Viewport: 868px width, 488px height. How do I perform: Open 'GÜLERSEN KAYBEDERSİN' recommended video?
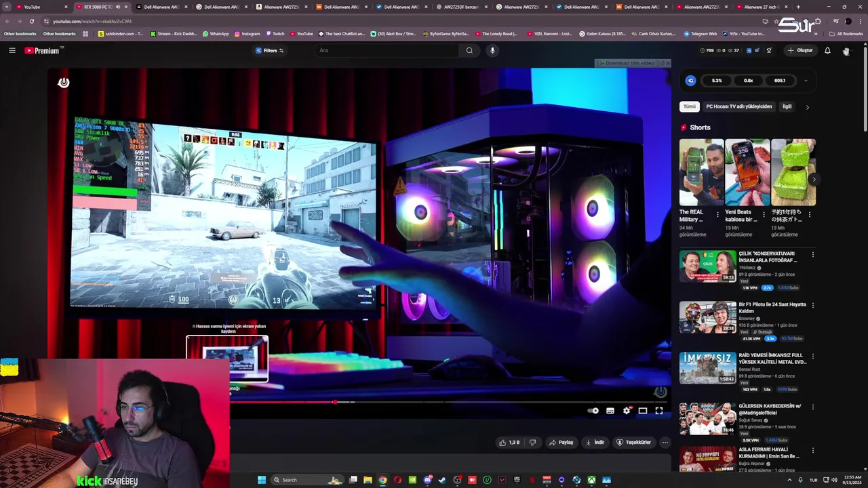click(x=707, y=419)
